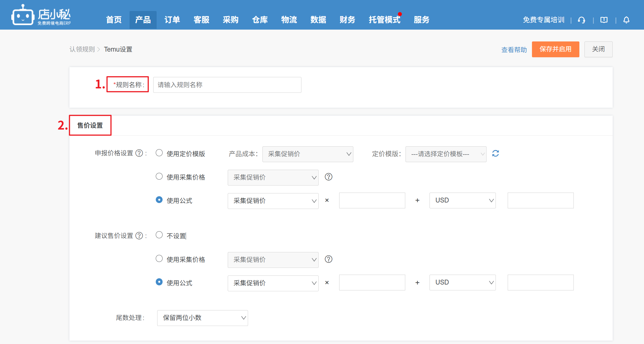Click help icon beside 建议售价设置
This screenshot has width=644, height=344.
tap(139, 236)
